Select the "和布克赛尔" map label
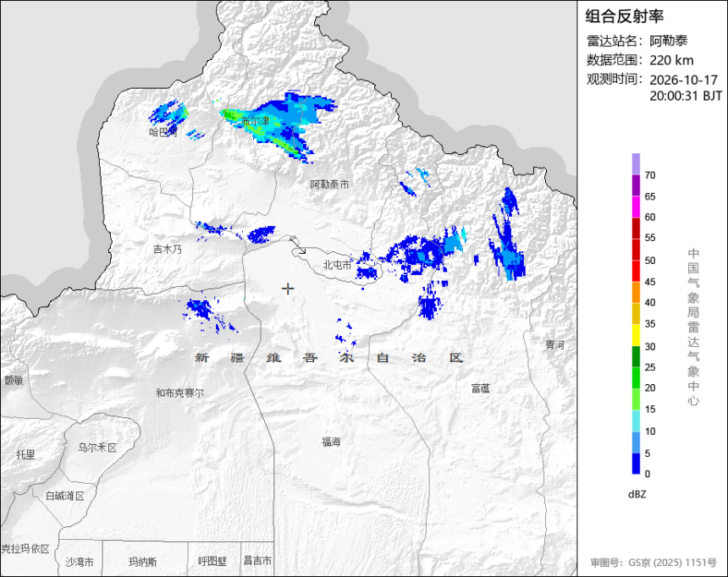Viewport: 728px width, 577px height. click(179, 393)
